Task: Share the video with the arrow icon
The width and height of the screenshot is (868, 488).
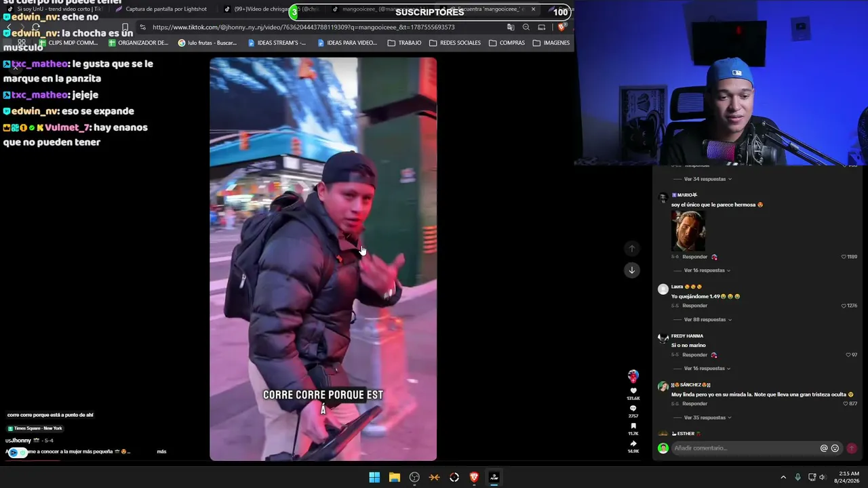Action: click(633, 443)
